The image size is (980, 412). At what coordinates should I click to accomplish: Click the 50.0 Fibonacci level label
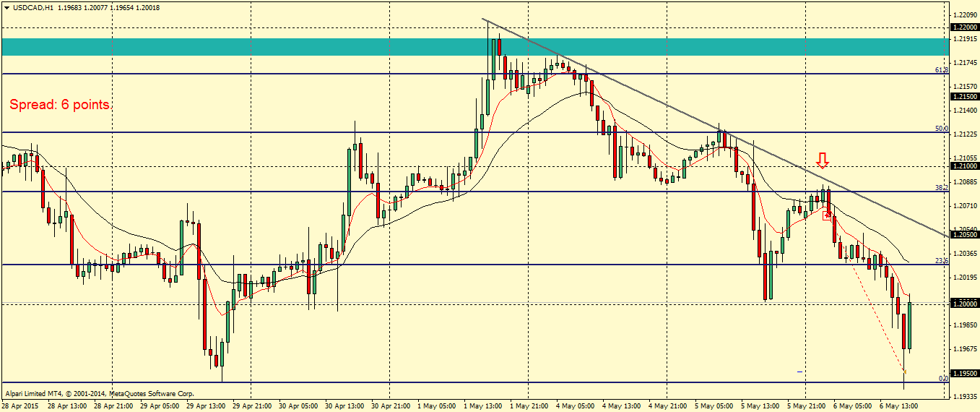point(941,129)
